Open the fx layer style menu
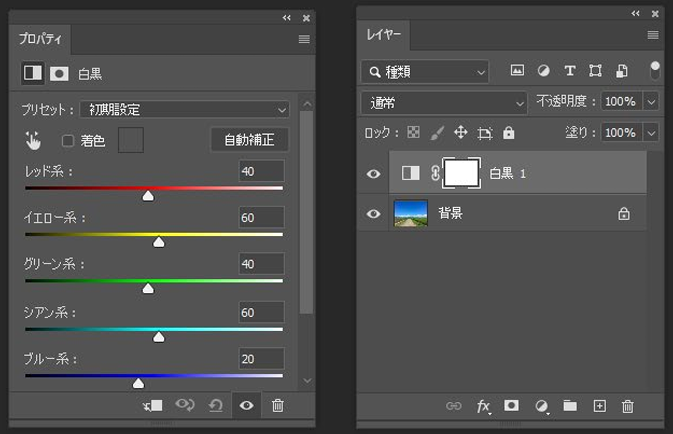673x434 pixels. tap(483, 406)
